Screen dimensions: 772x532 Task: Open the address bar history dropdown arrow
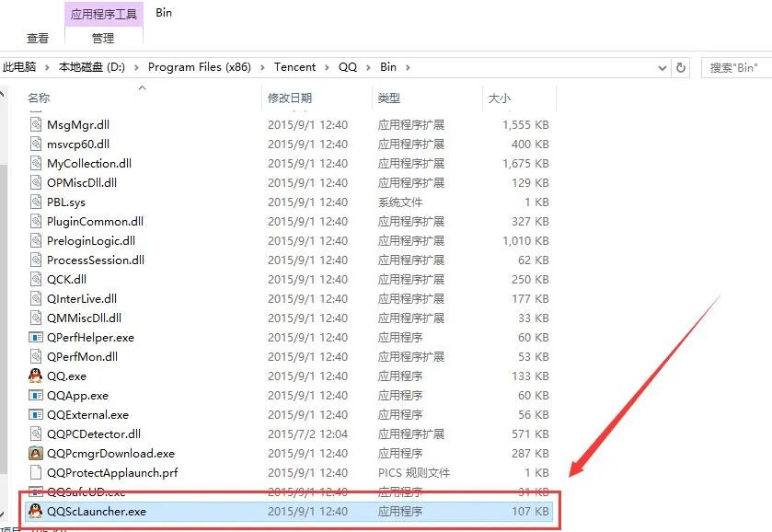pos(661,66)
